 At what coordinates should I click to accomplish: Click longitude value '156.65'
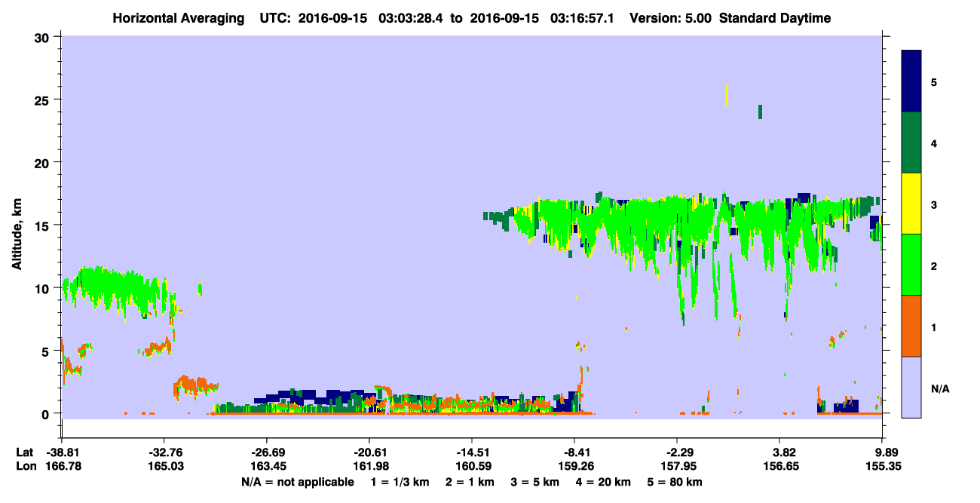(779, 466)
